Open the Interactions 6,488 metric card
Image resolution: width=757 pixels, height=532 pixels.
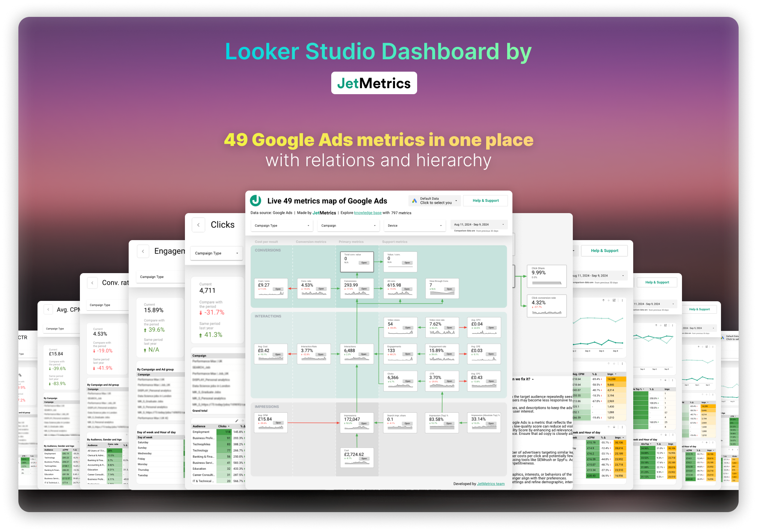tap(363, 354)
